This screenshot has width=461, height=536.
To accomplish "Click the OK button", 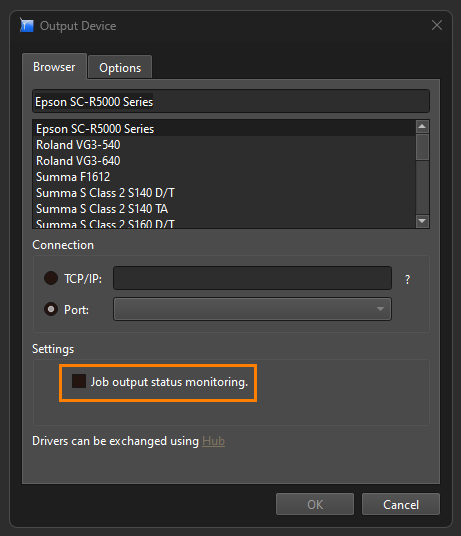I will (x=315, y=504).
